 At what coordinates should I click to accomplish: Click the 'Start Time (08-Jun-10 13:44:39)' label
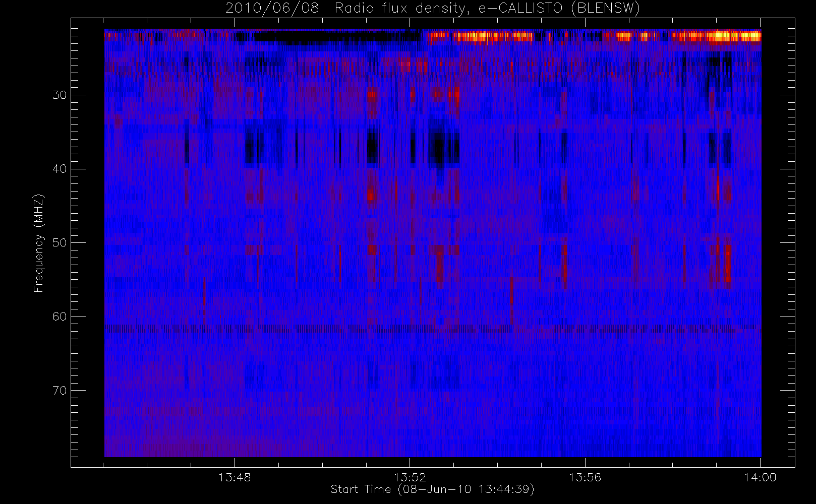[x=433, y=489]
